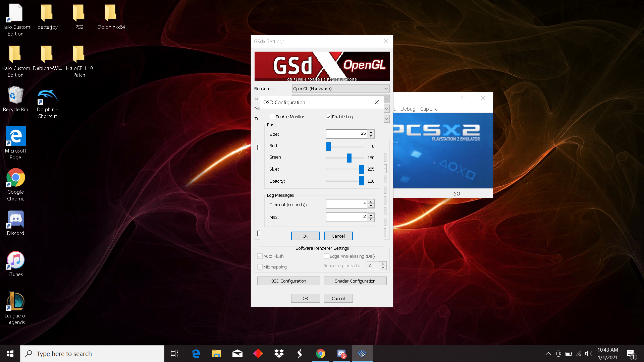644x362 pixels.
Task: Increase the Font Size stepper value
Action: (x=371, y=132)
